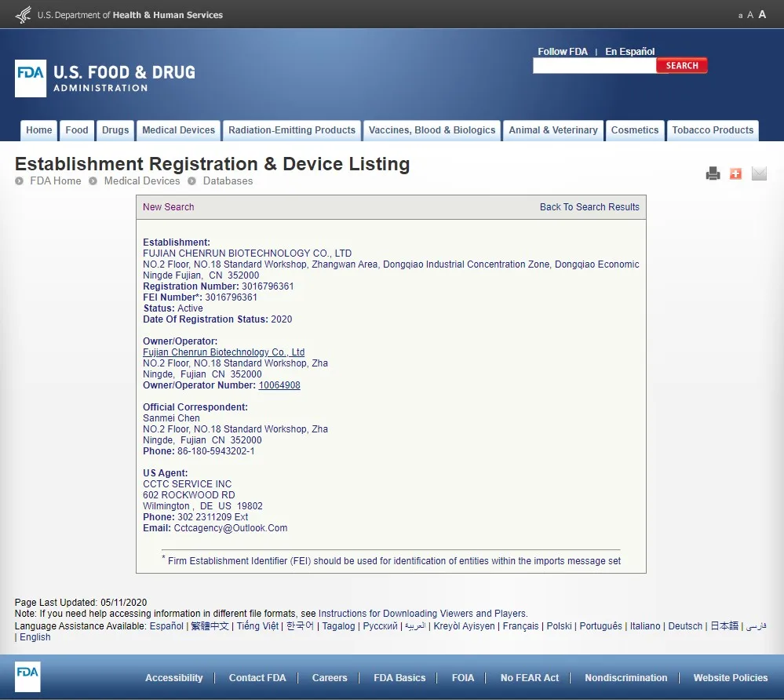Click Medical Devices breadcrumb
The width and height of the screenshot is (784, 700).
[142, 181]
